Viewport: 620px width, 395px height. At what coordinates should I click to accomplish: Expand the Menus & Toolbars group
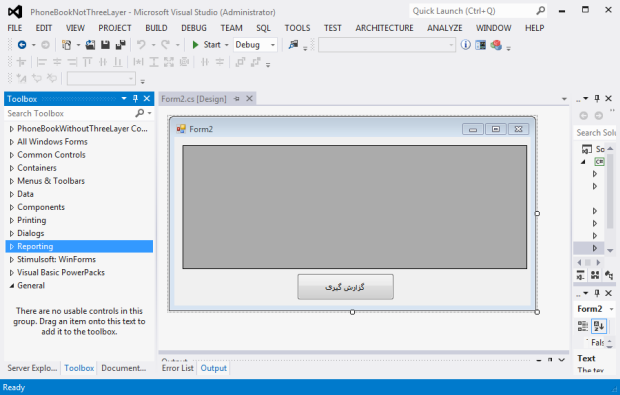click(x=12, y=181)
